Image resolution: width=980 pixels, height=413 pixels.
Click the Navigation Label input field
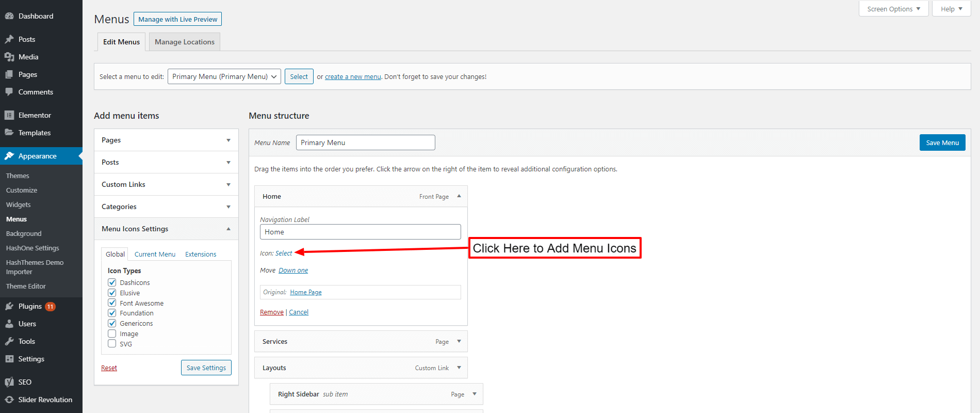[x=361, y=232]
